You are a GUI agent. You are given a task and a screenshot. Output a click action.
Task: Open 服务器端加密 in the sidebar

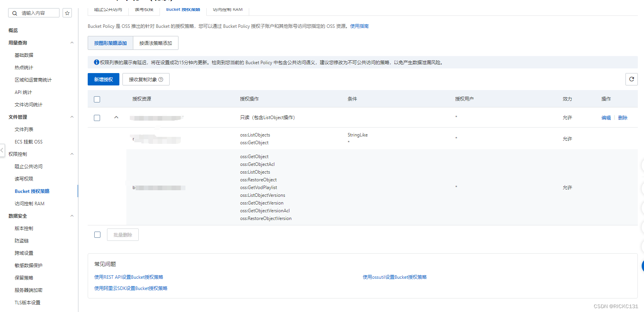29,290
